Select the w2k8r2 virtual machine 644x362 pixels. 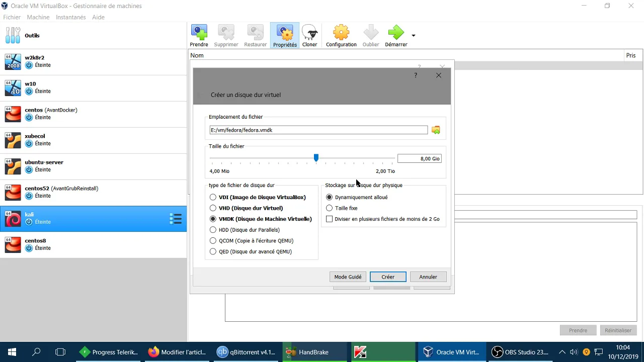(x=93, y=61)
